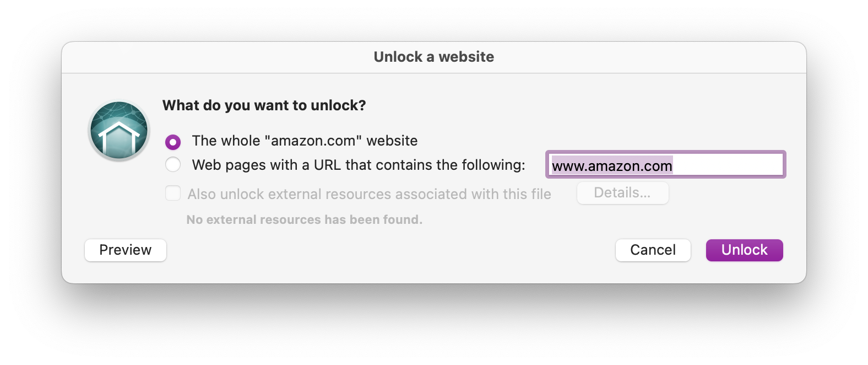Click the Web pages with a URL label
868x365 pixels.
click(x=359, y=165)
